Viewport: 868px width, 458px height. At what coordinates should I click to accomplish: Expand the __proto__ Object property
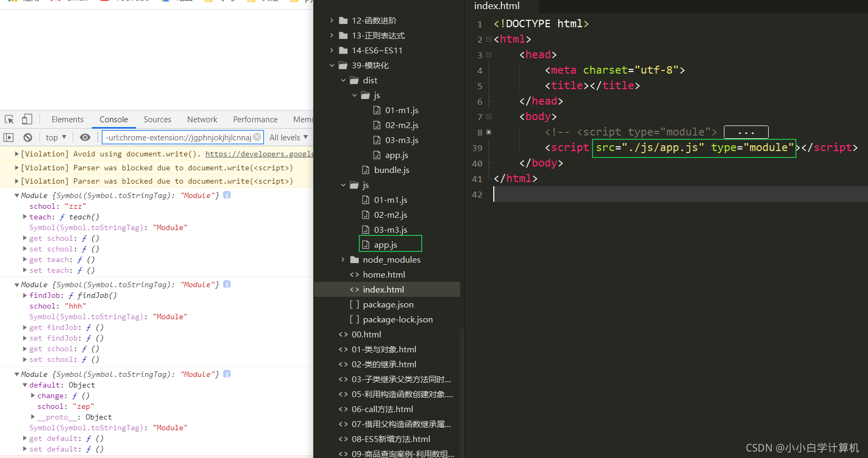coord(33,417)
